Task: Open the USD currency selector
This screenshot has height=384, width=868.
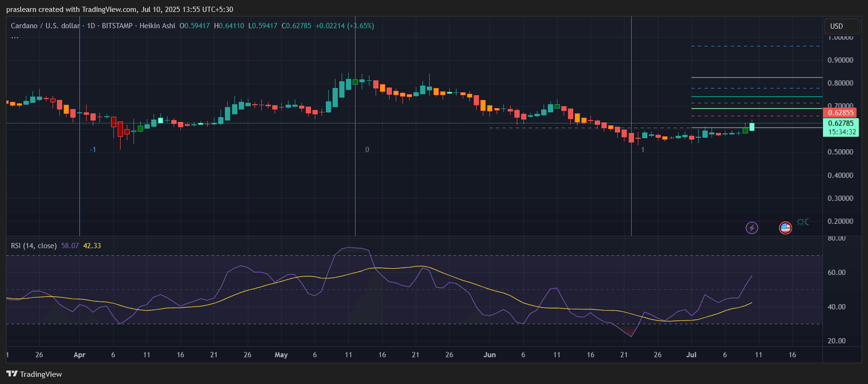Action: (842, 26)
